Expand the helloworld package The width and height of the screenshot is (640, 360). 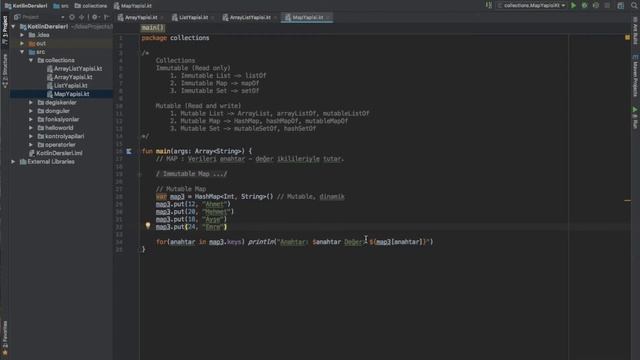pyautogui.click(x=31, y=128)
